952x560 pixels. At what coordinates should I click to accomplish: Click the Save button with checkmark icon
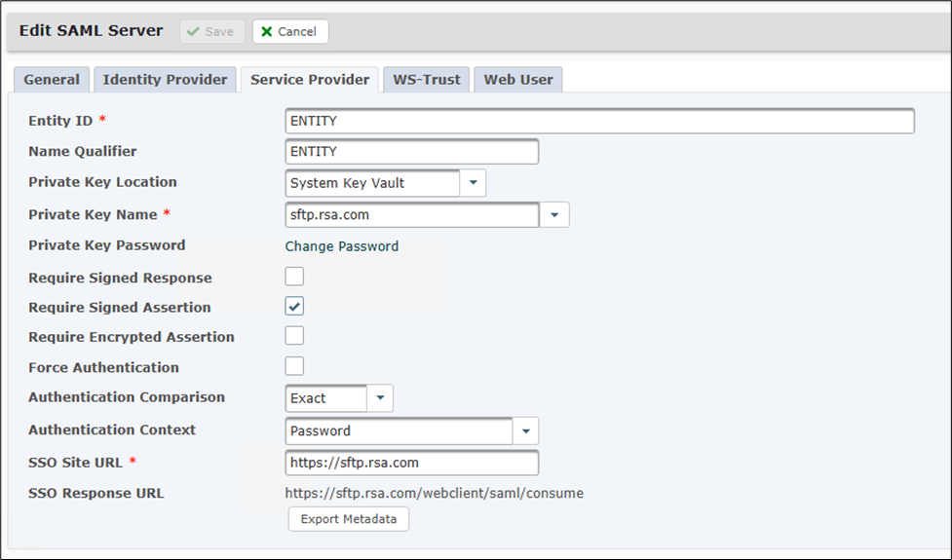209,31
